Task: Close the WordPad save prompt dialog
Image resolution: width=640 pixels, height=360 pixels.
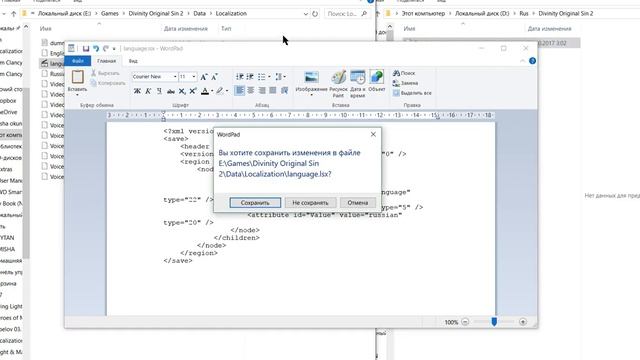Action: (x=373, y=134)
